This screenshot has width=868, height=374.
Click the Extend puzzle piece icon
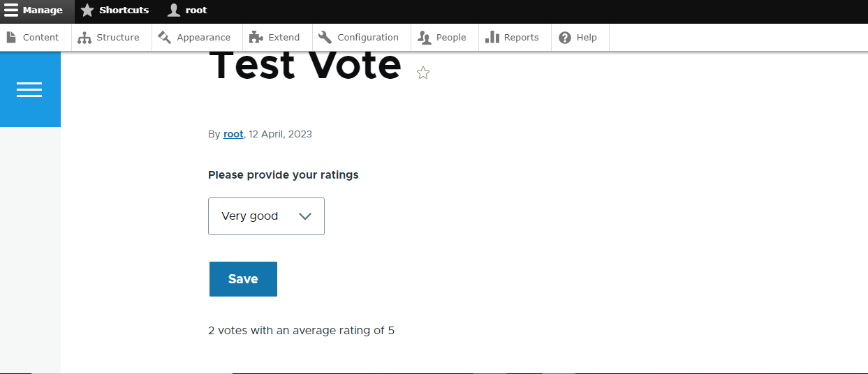pos(256,38)
